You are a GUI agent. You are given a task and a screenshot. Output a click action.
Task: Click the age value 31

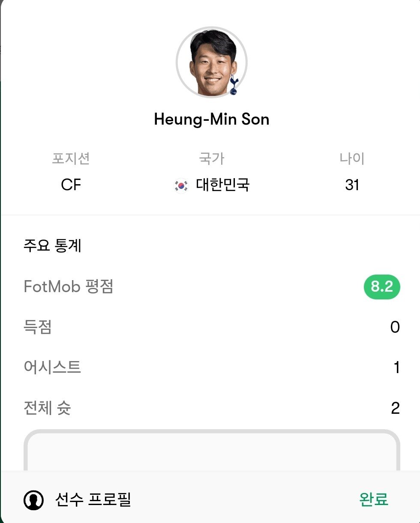click(x=352, y=185)
